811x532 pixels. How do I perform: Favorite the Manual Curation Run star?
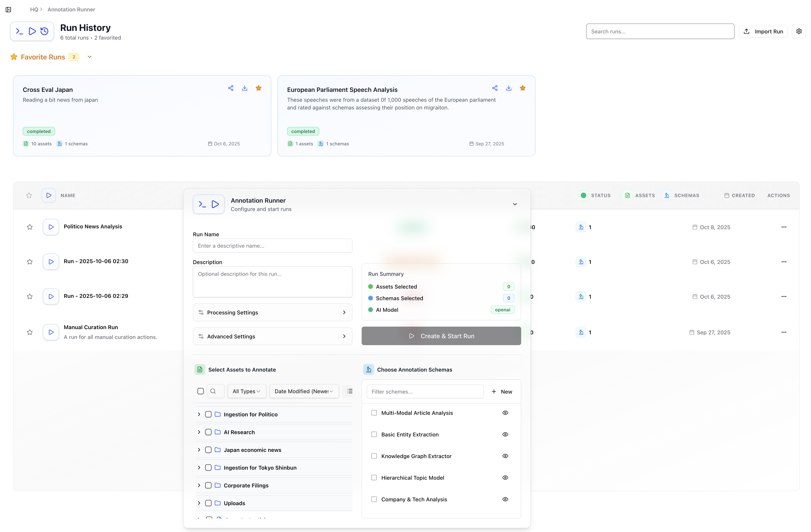click(x=30, y=332)
